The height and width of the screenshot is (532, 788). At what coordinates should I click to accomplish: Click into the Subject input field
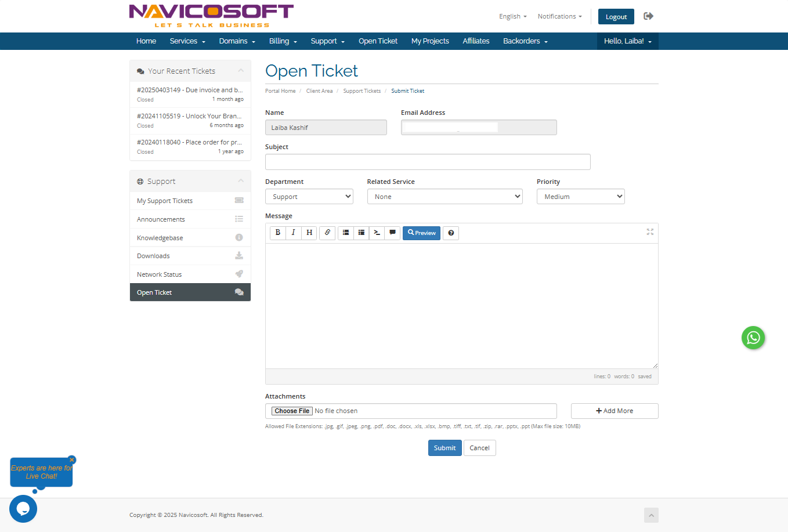click(428, 162)
